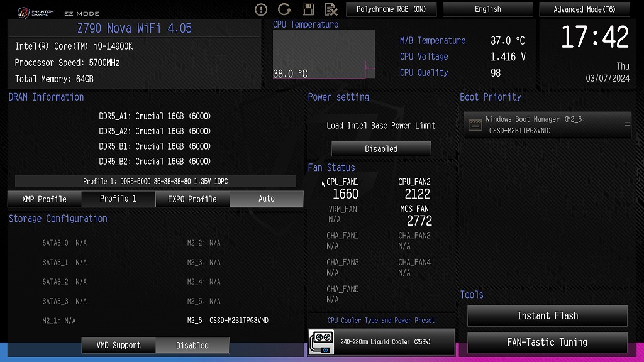Click the exclamation info icon
This screenshot has width=644, height=362.
click(261, 9)
